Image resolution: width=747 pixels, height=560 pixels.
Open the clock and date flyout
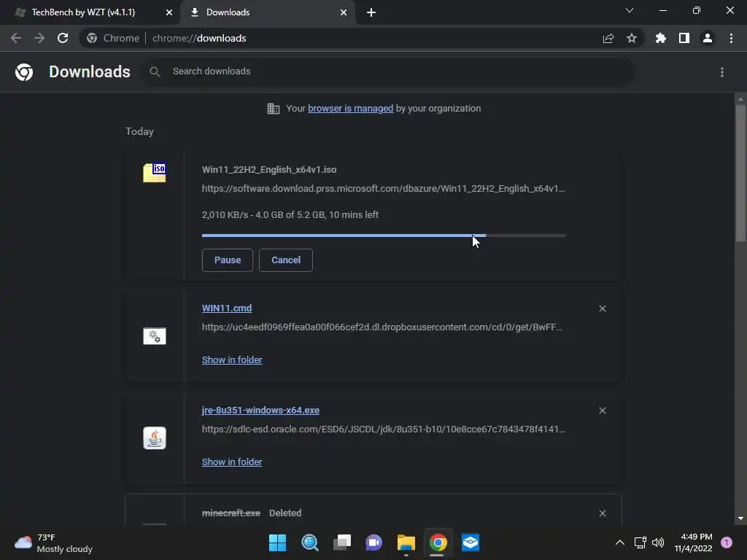pos(693,542)
